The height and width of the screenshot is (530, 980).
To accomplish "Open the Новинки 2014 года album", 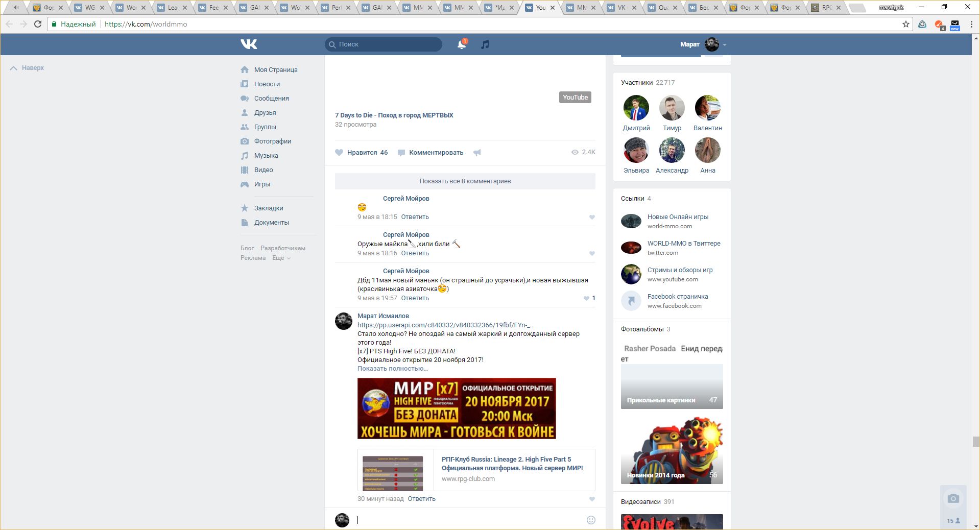I will point(672,451).
